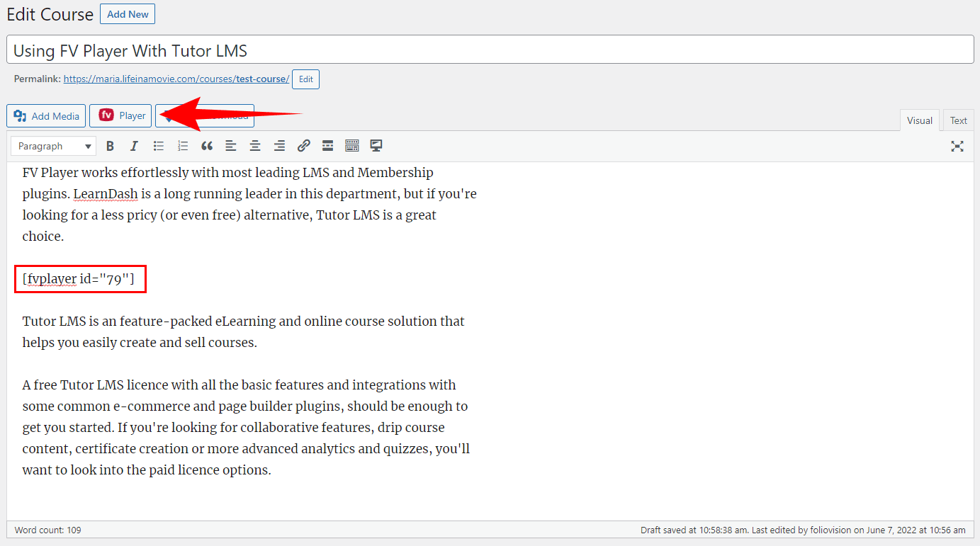This screenshot has height=546, width=980.
Task: Click the fvplayer id="79" shortcode text
Action: [79, 279]
